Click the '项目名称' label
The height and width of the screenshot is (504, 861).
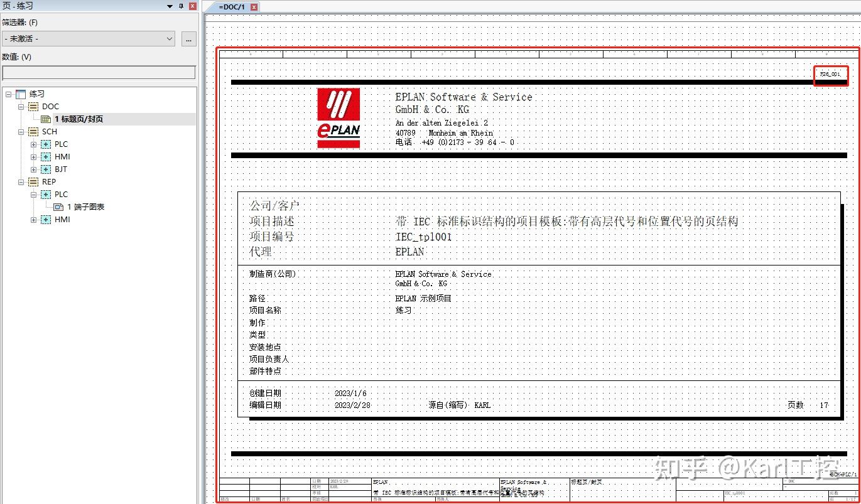pyautogui.click(x=265, y=311)
